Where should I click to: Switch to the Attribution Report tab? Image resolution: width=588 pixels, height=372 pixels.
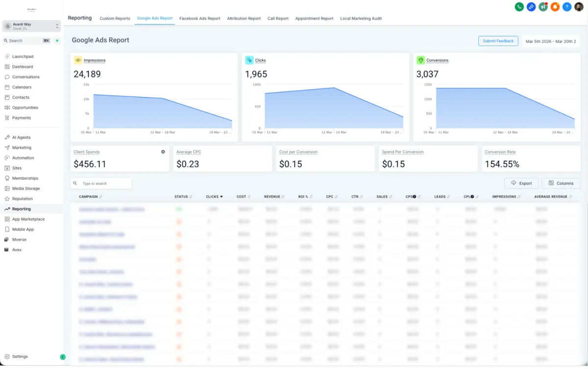(244, 19)
